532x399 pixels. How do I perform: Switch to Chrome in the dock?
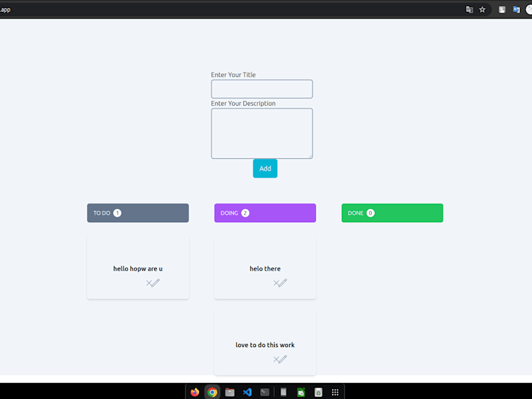click(212, 392)
